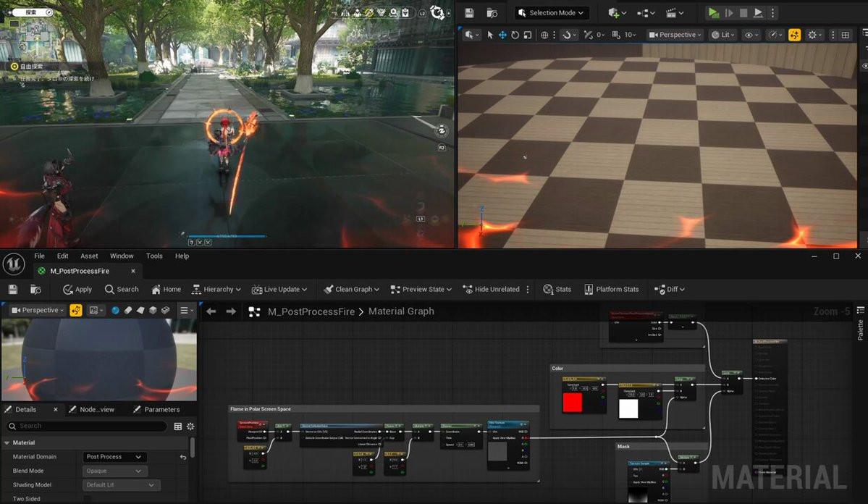Open grid snap size 10 dropdown
The width and height of the screenshot is (868, 504).
click(x=631, y=35)
